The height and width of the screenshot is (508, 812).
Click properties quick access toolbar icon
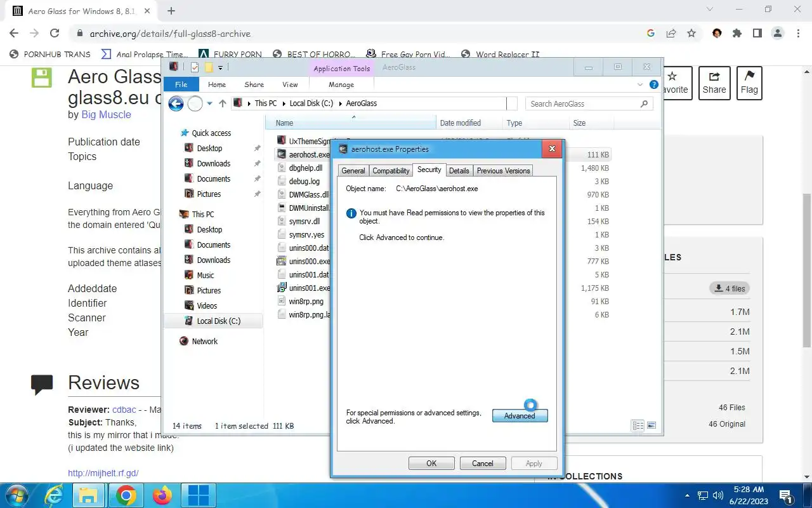(195, 67)
